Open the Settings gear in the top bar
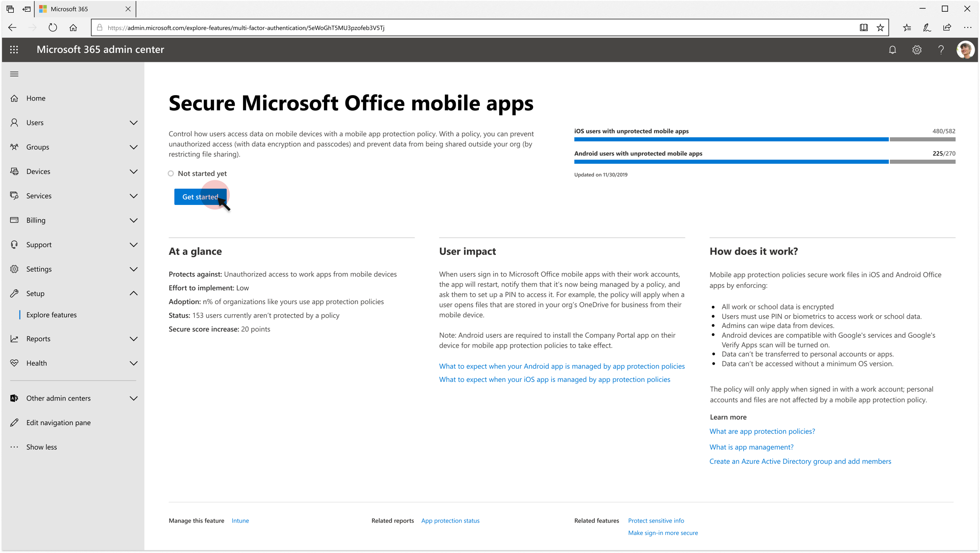 coord(916,50)
